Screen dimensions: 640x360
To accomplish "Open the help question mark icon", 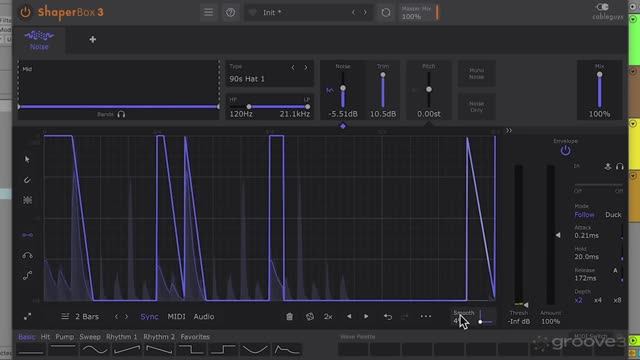I will coord(231,12).
